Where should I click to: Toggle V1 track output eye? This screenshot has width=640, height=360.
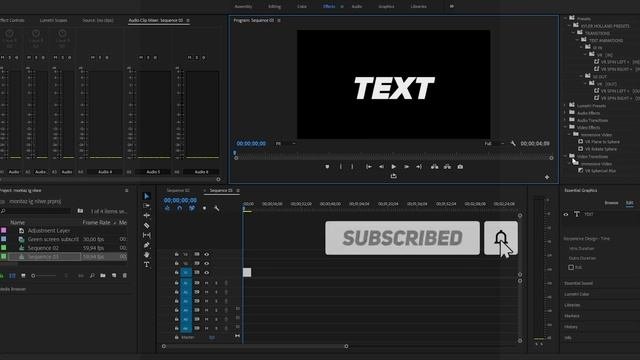click(207, 272)
